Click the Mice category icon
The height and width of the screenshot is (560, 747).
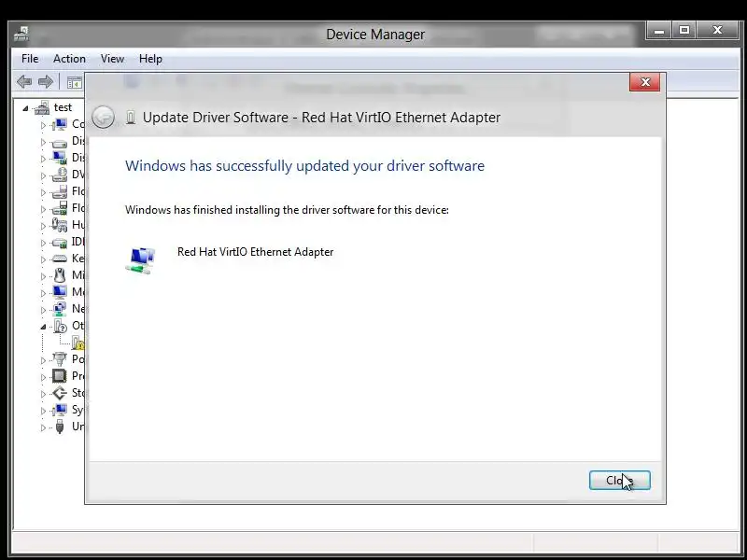point(60,275)
